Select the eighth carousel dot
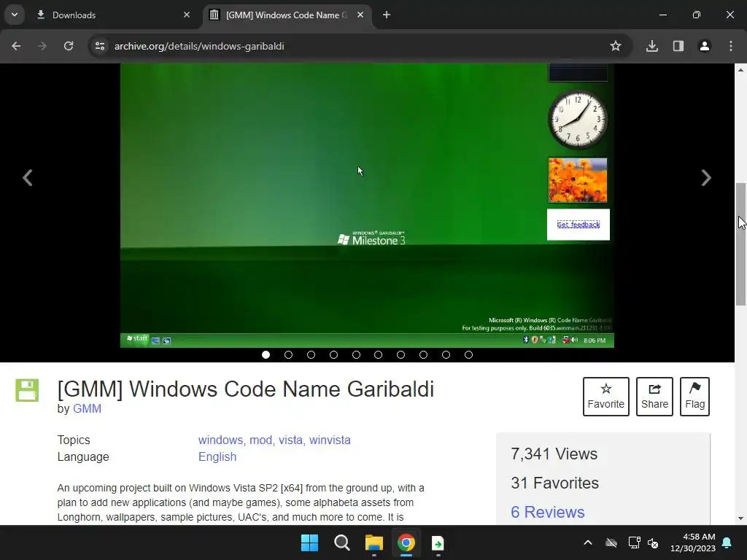 (x=423, y=355)
